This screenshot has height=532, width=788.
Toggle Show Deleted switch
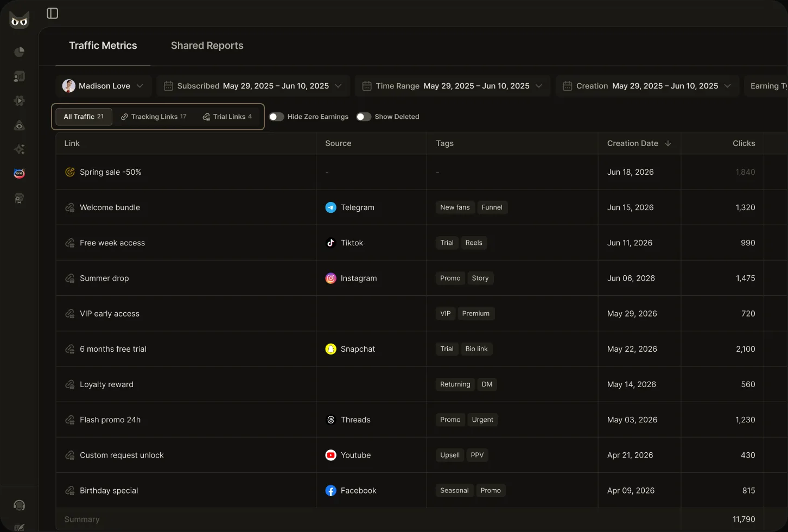364,117
